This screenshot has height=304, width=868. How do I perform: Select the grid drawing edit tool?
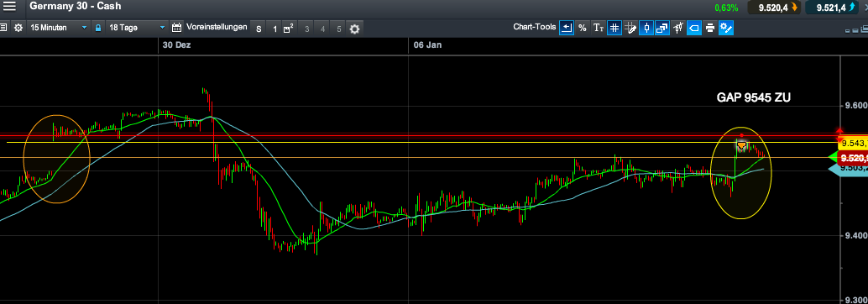coord(630,28)
